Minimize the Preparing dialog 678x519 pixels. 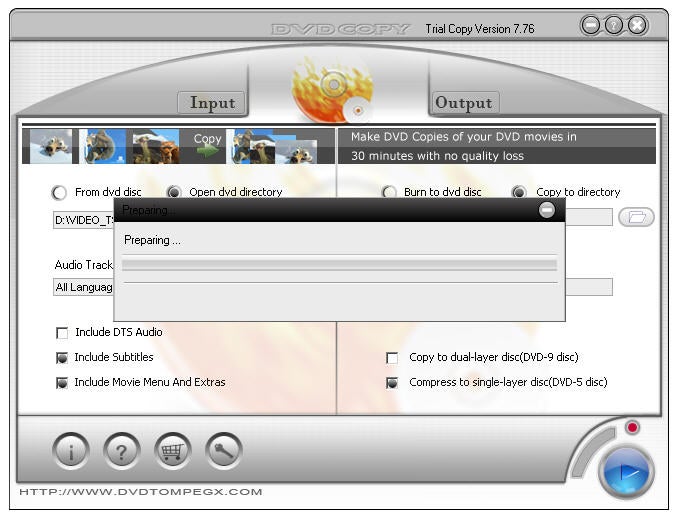(x=547, y=210)
